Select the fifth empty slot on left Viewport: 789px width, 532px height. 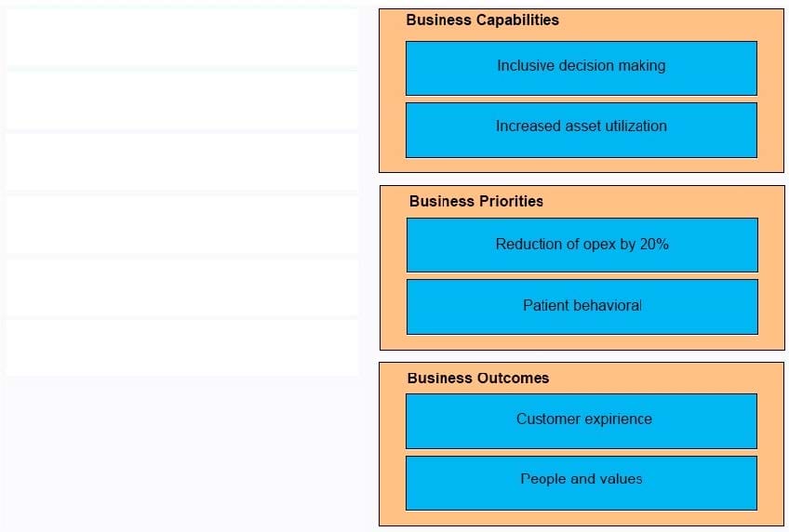coord(182,287)
